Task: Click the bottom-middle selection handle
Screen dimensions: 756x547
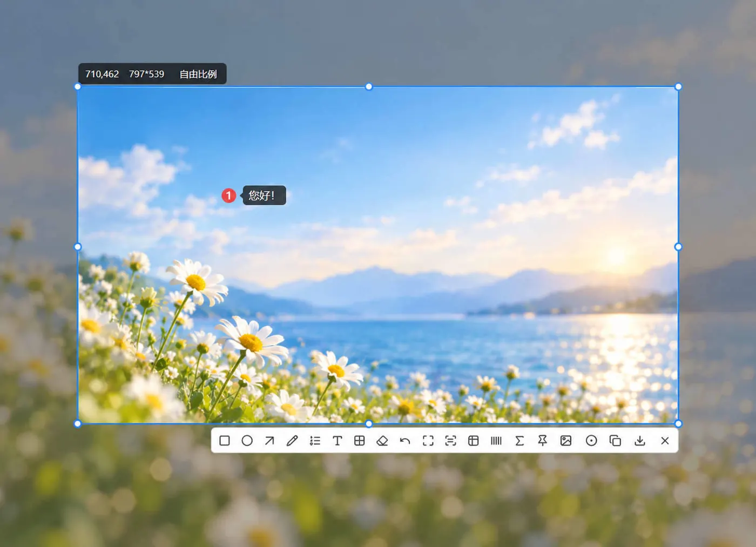Action: tap(369, 424)
